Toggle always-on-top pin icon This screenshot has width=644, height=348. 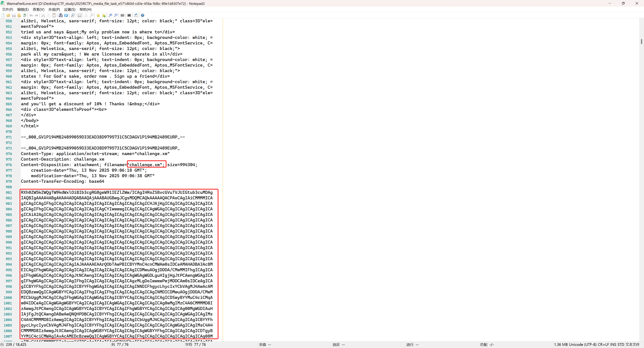tap(136, 15)
